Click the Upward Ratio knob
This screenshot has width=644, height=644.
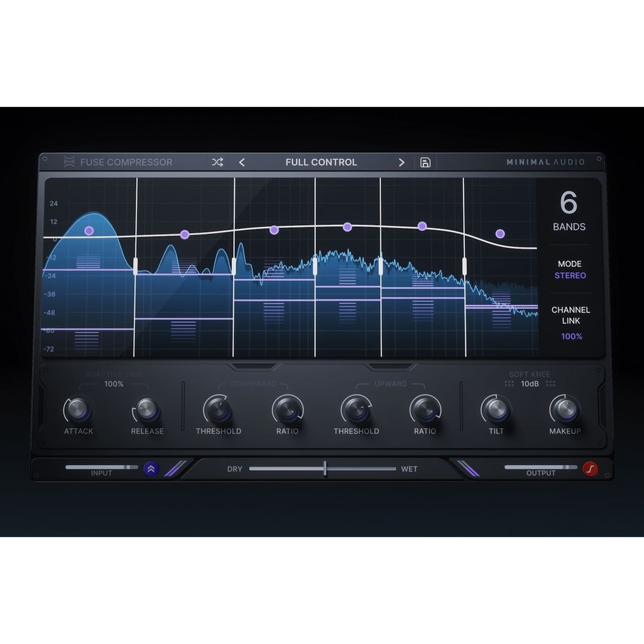pyautogui.click(x=425, y=409)
